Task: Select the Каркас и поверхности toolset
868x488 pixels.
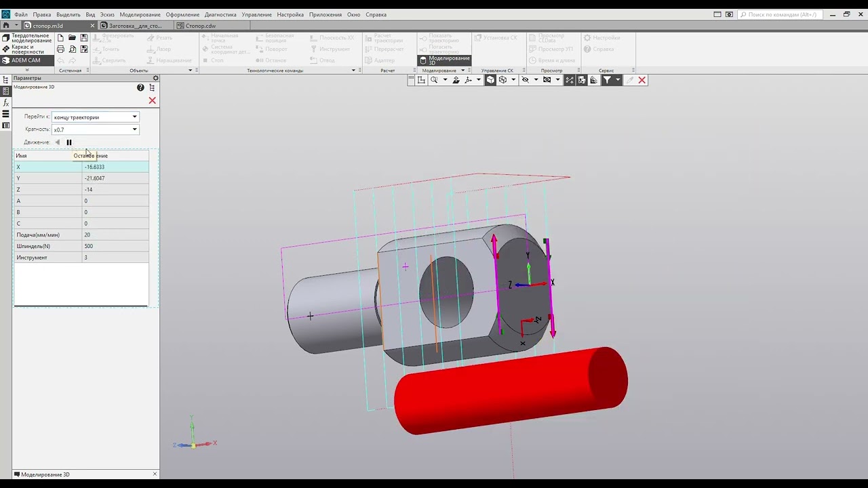Action: tap(27, 49)
